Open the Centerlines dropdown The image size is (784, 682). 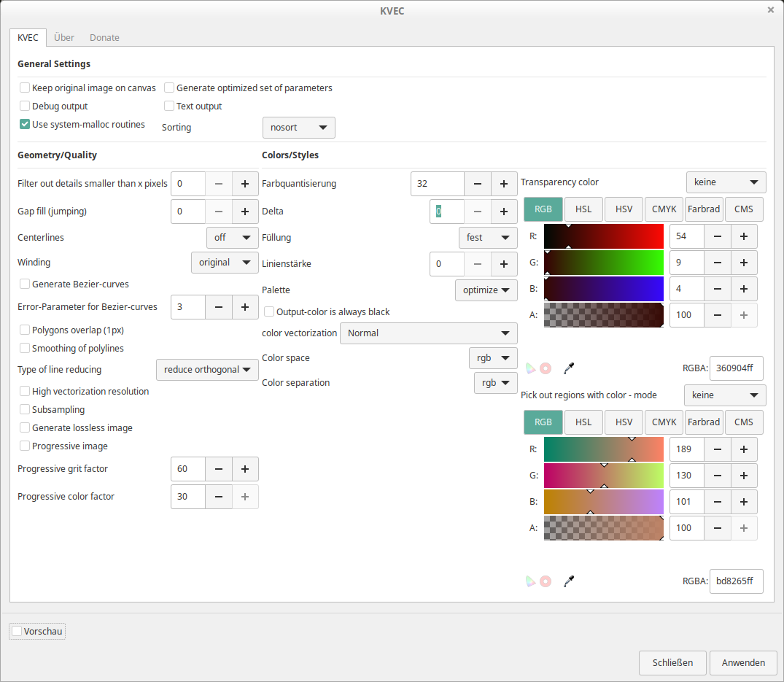[x=232, y=238]
